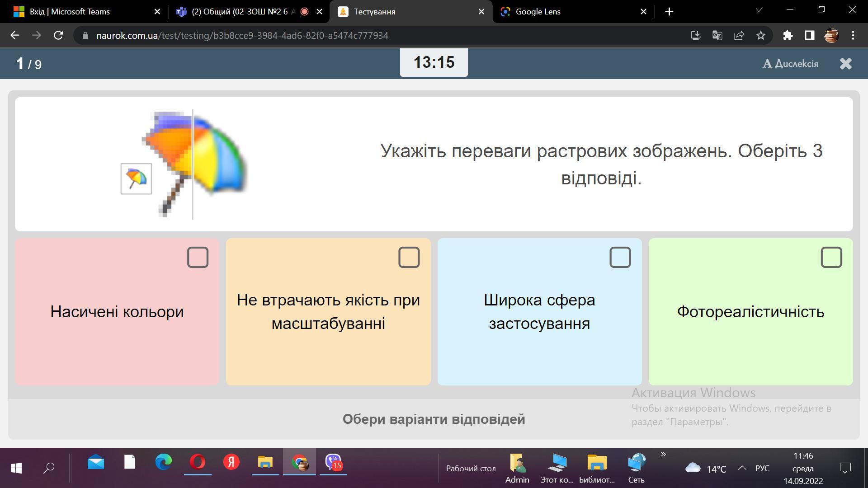The width and height of the screenshot is (868, 488).
Task: Close the '(2) Общий' Teams tab
Action: [x=319, y=12]
